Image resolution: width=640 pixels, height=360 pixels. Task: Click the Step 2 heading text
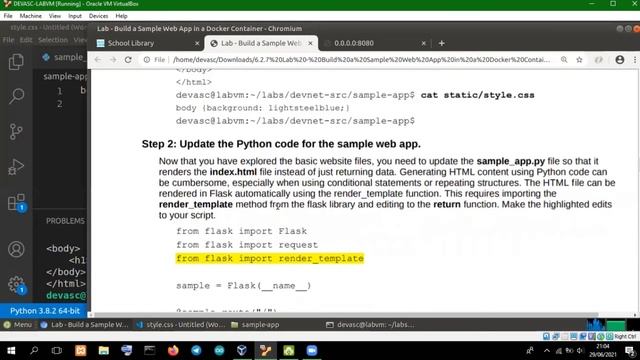tap(281, 144)
